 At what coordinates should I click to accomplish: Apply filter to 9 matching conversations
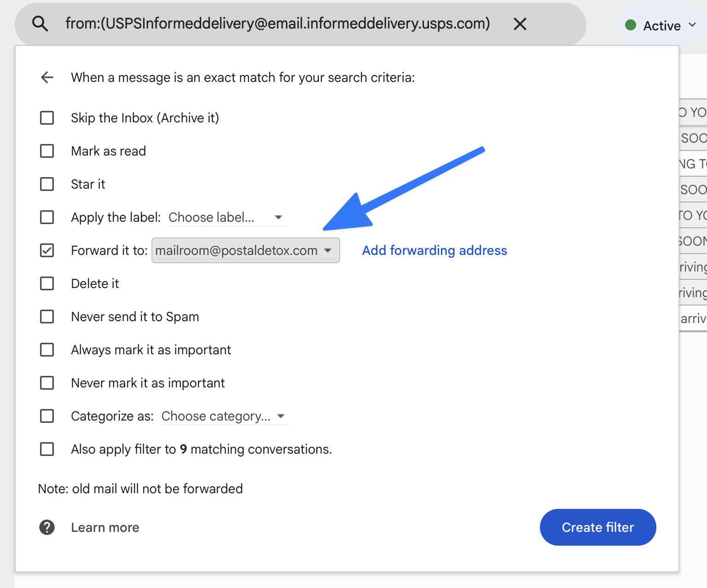point(46,449)
